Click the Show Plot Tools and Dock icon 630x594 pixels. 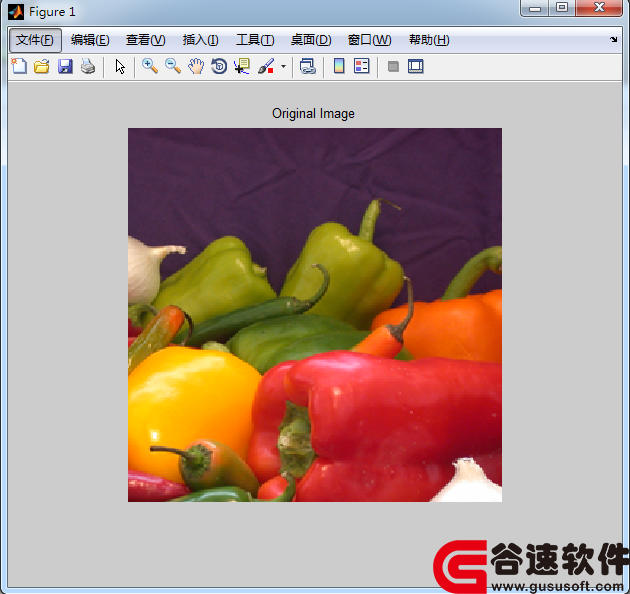(x=415, y=66)
